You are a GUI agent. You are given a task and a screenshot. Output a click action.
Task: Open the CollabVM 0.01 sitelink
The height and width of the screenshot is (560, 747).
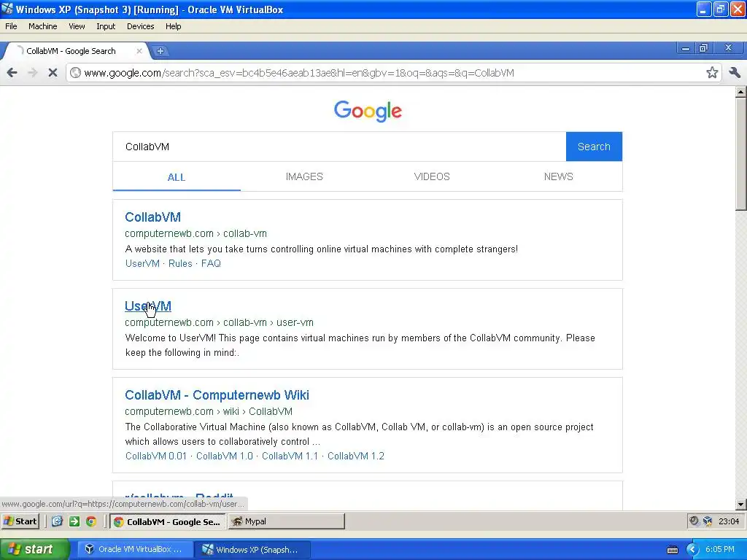(x=156, y=456)
